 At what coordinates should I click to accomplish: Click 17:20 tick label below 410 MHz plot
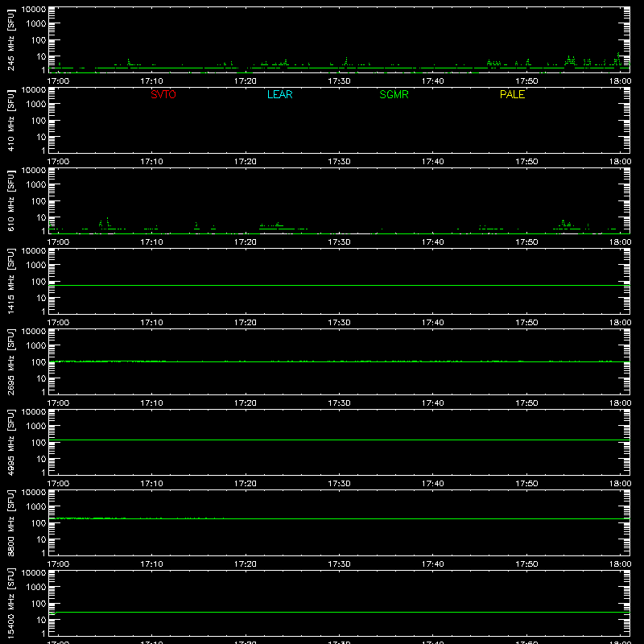(246, 162)
